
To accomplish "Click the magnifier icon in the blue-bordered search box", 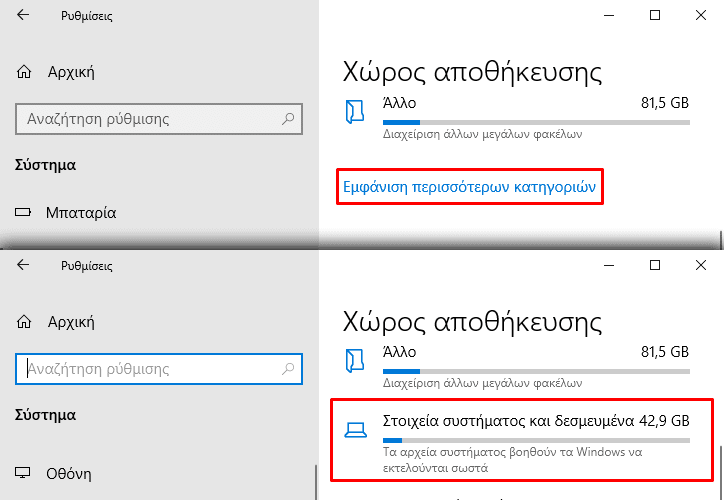I will pos(288,368).
